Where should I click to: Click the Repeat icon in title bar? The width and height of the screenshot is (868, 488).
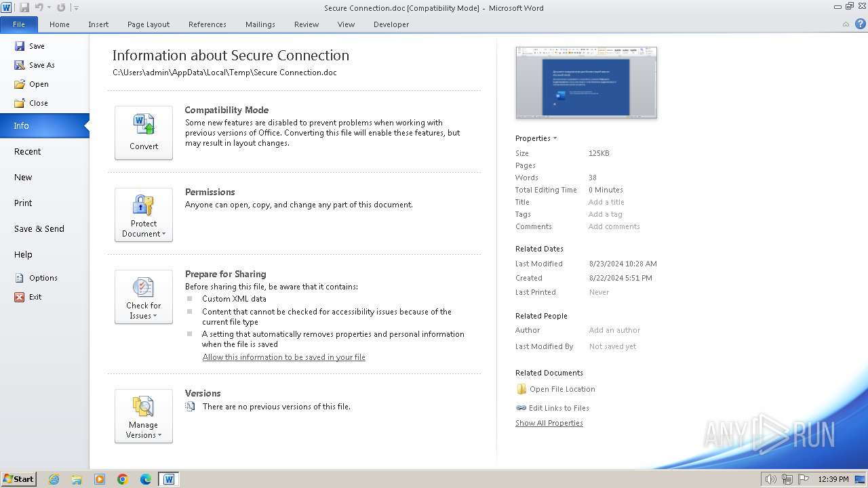point(61,7)
